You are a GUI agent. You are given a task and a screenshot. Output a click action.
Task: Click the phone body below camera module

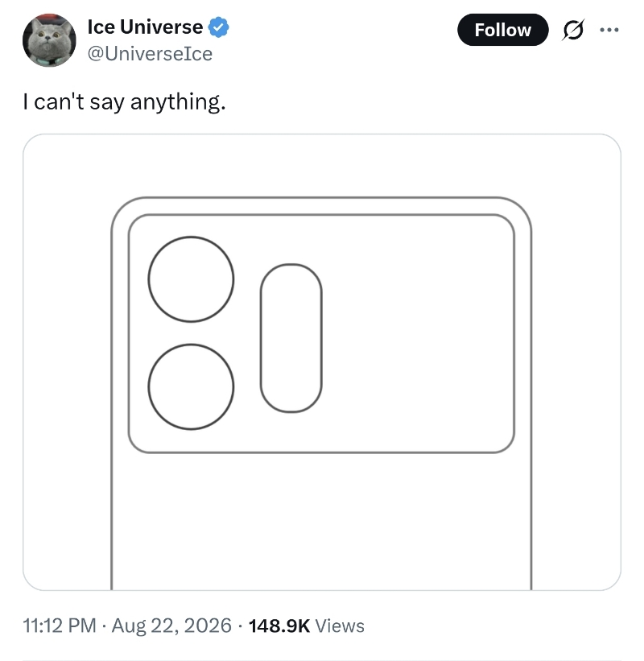(321, 523)
